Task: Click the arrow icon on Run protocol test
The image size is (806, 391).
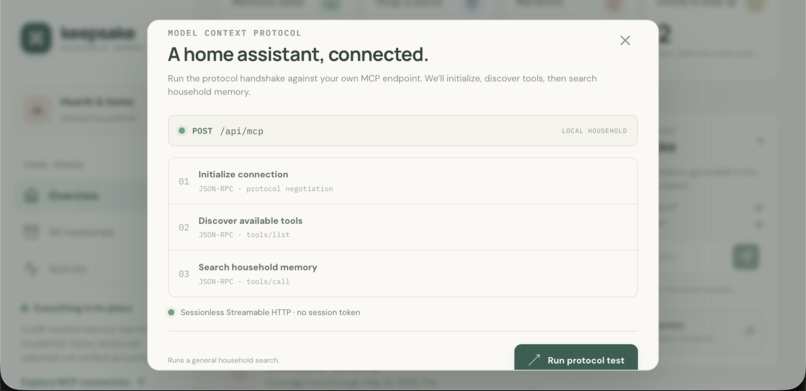Action: click(x=534, y=360)
